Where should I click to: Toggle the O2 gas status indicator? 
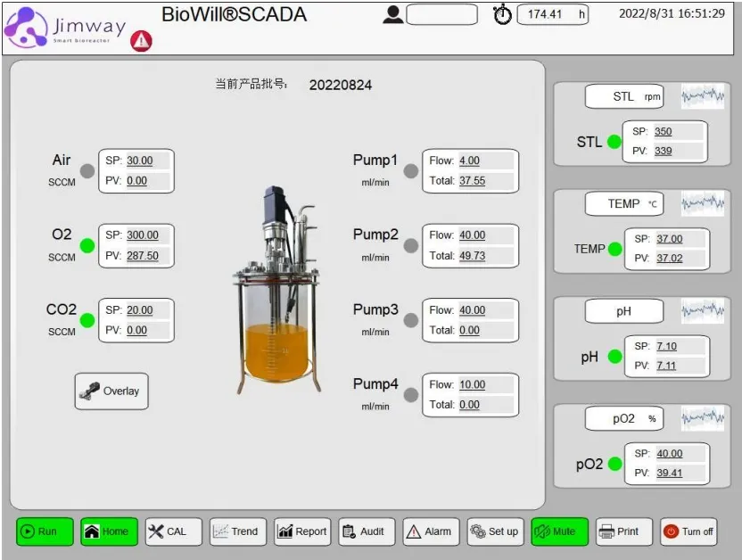click(x=87, y=245)
